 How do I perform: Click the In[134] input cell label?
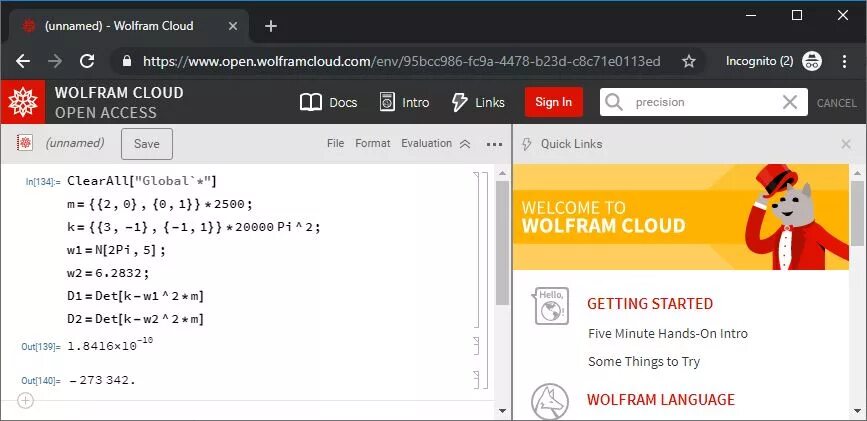pyautogui.click(x=43, y=181)
